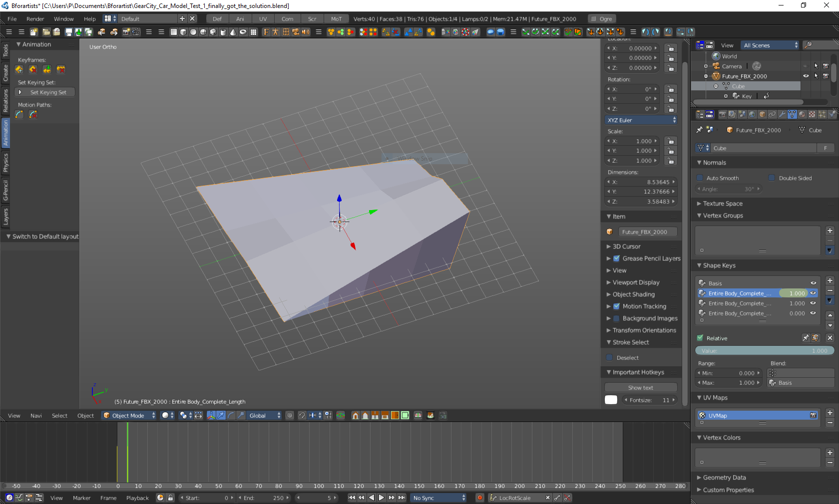This screenshot has width=839, height=504.
Task: Open the XYZ Euler rotation mode dropdown
Action: coord(641,120)
